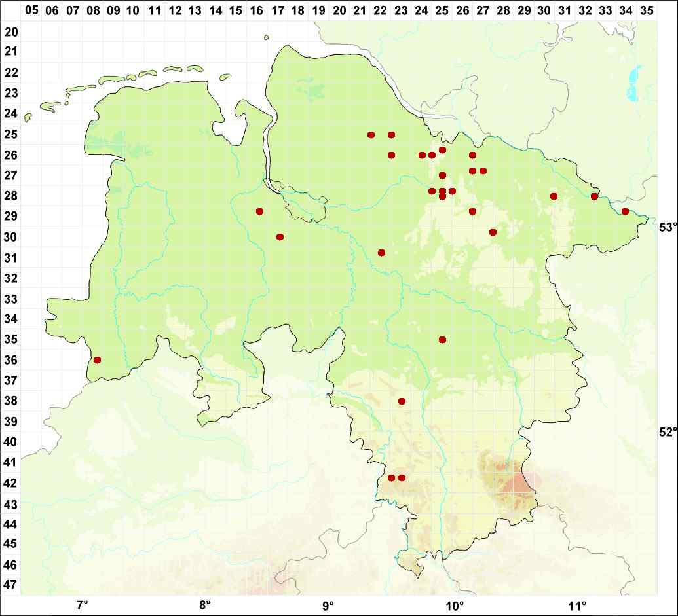Select row label 47

click(x=11, y=585)
